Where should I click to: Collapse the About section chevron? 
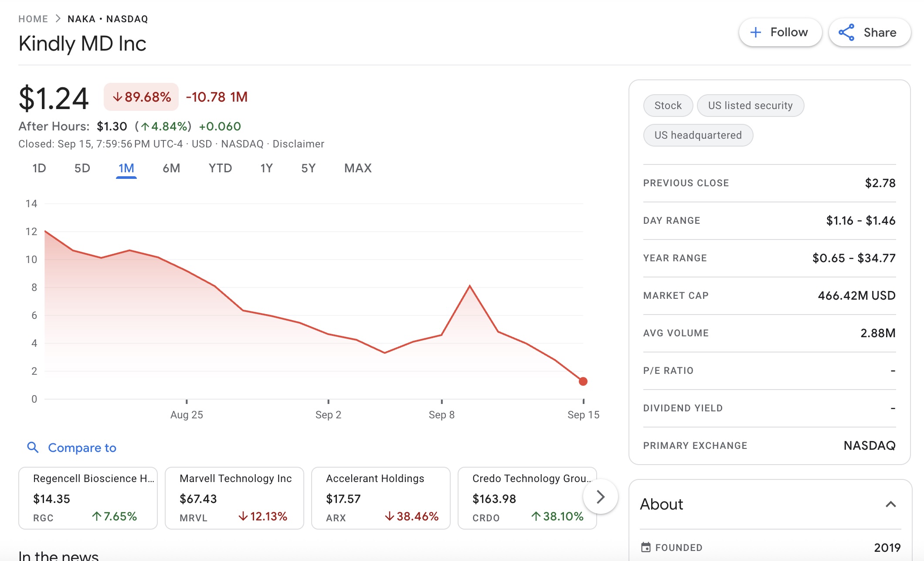(891, 504)
